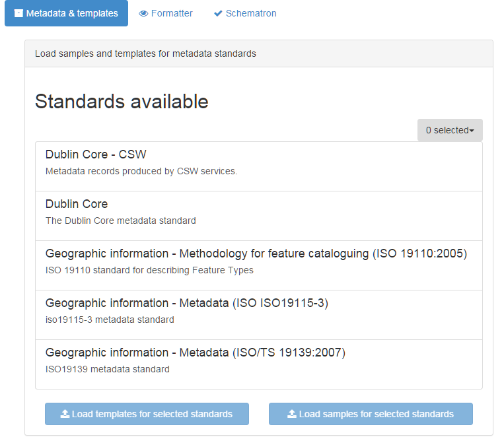Load templates for selected standards
Viewport: 504px width, 441px height.
(147, 414)
